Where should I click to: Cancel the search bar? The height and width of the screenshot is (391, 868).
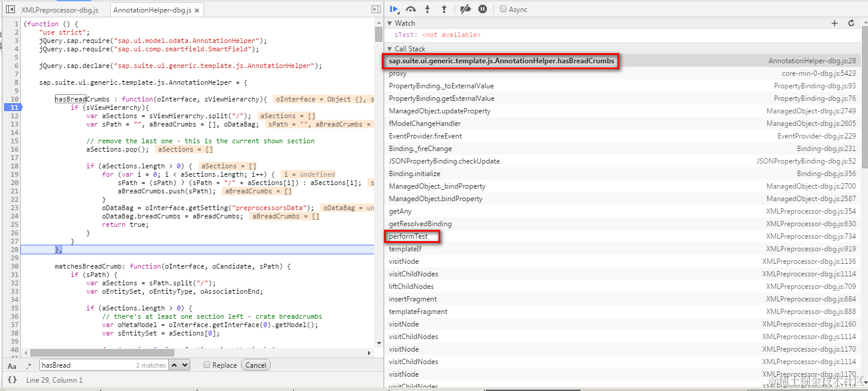256,365
